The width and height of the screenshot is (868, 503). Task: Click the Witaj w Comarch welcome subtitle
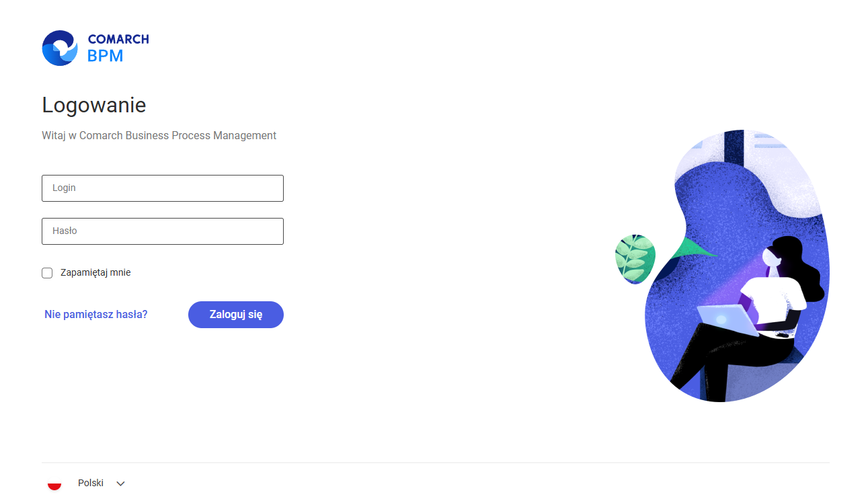pyautogui.click(x=159, y=135)
